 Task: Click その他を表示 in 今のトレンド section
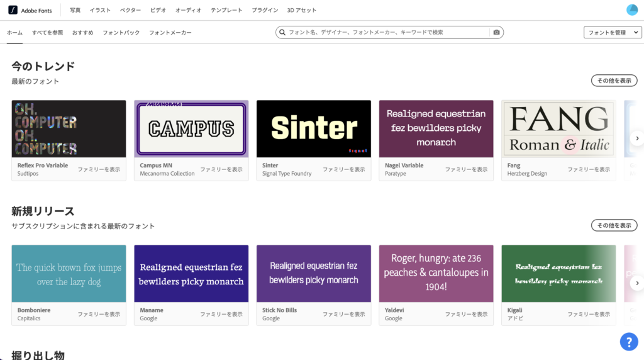[614, 81]
